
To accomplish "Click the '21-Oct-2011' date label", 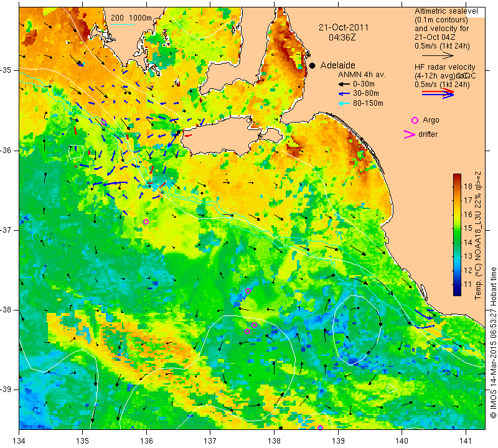I will [x=344, y=27].
